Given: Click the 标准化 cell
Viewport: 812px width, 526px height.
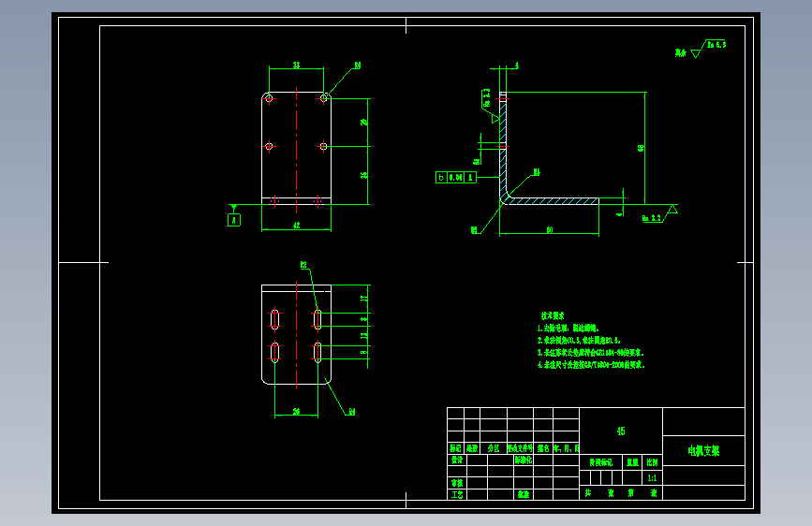Looking at the screenshot, I should (524, 460).
